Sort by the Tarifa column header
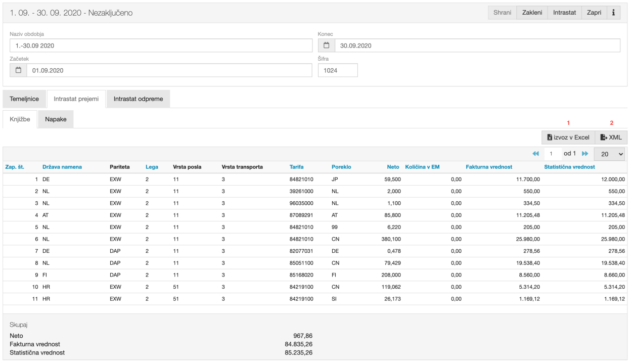The image size is (632, 364). pyautogui.click(x=296, y=167)
